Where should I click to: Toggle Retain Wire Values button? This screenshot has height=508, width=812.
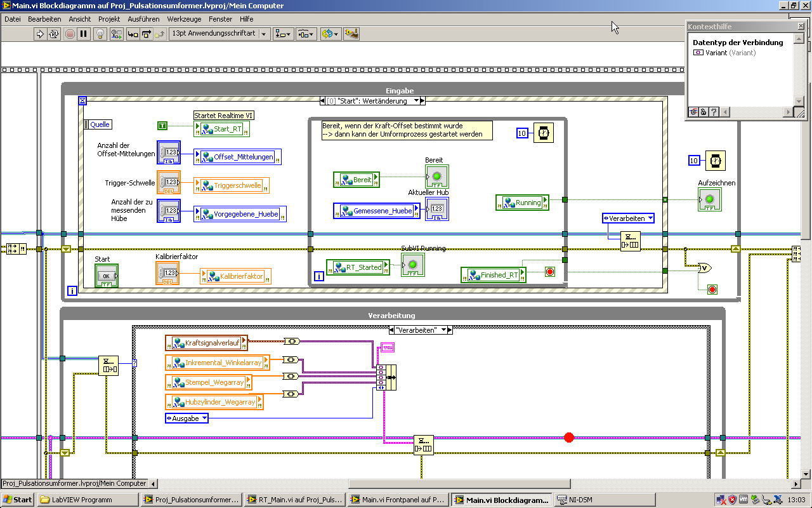tap(116, 34)
